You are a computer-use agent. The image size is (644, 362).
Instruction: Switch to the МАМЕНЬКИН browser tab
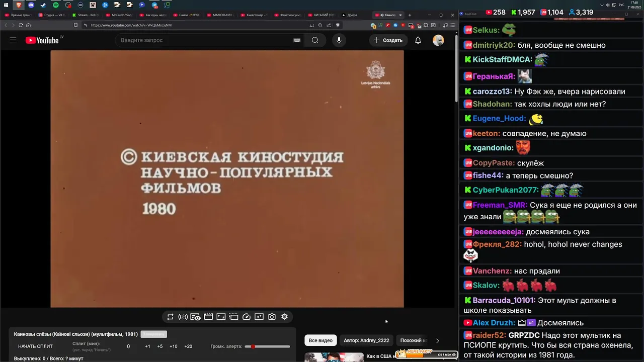coord(221,15)
